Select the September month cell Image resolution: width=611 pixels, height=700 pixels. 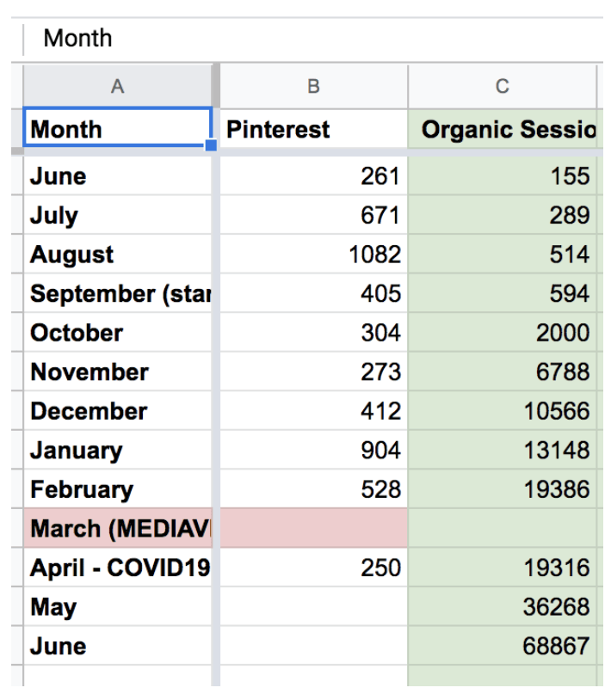117,294
